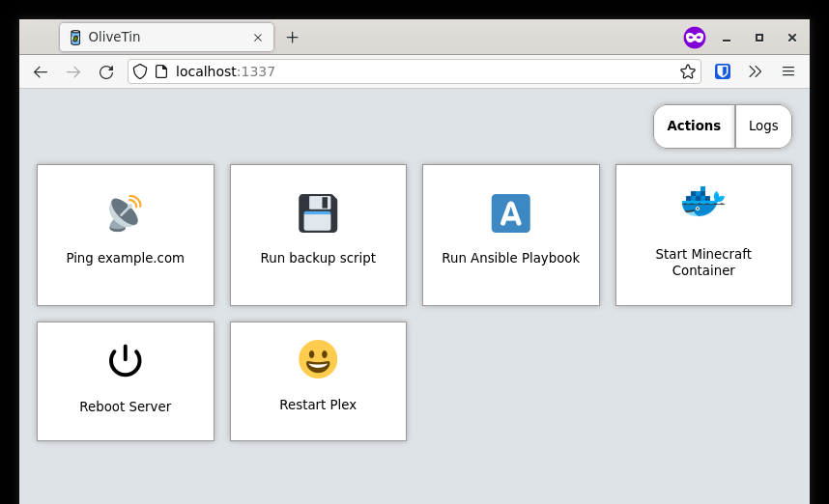Open the Bitwarden extension icon

[x=723, y=71]
